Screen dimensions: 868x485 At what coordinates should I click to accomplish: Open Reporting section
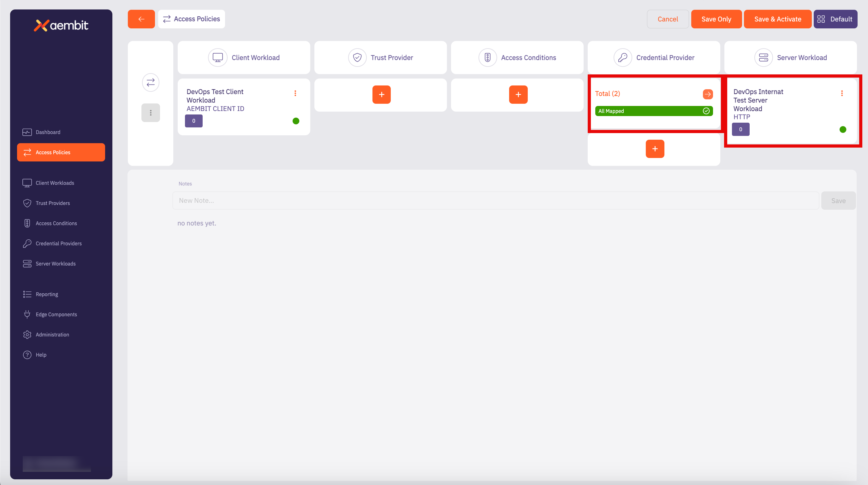[x=61, y=294]
